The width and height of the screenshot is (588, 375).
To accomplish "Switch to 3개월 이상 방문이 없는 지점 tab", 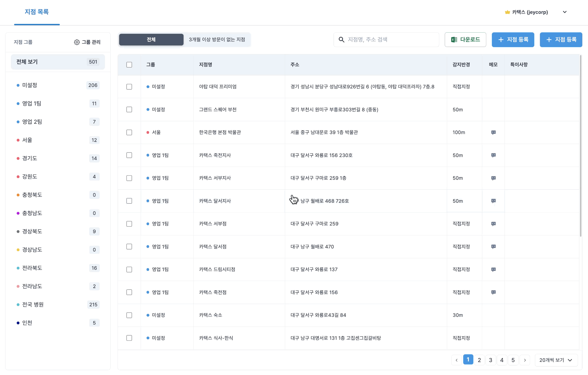I will pyautogui.click(x=217, y=40).
